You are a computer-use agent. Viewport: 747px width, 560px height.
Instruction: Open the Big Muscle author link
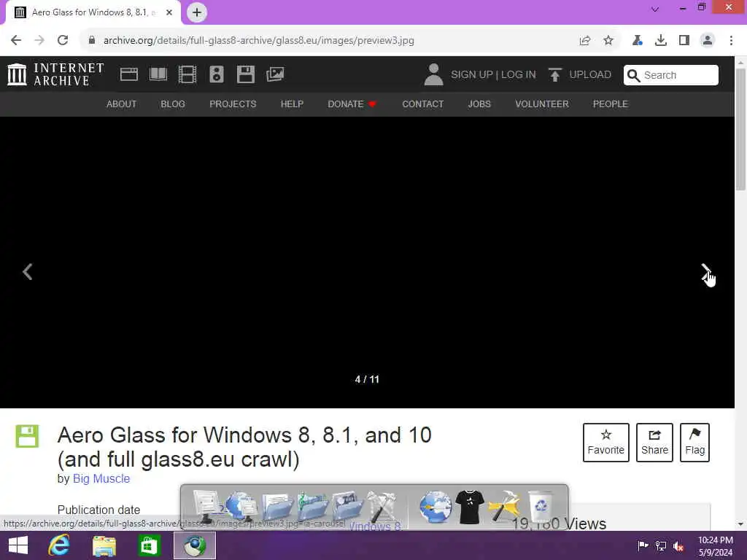click(101, 478)
